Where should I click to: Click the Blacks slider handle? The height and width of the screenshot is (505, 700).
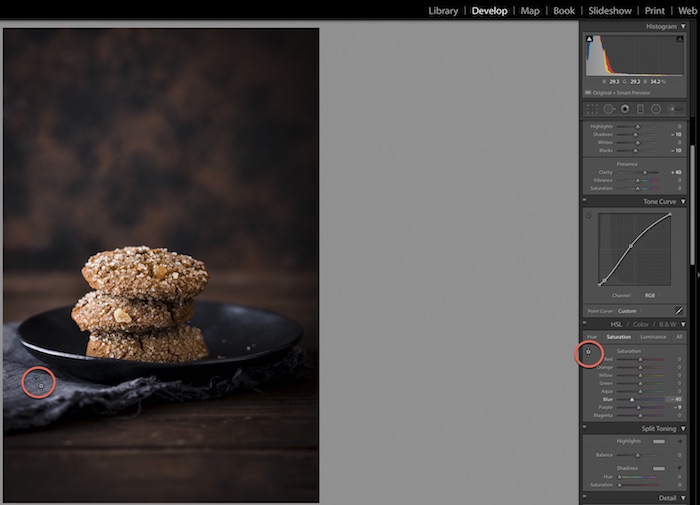tap(636, 150)
